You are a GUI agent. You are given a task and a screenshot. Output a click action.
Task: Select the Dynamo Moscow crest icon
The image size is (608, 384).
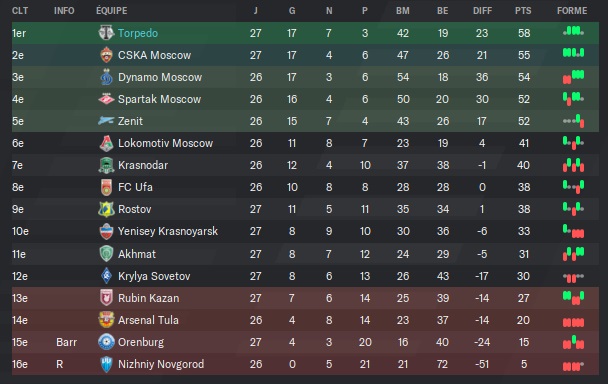106,77
